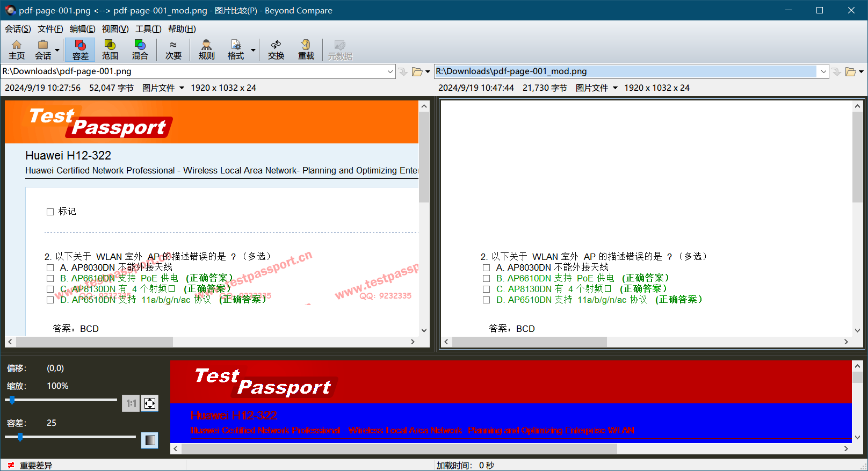Open the 视图(V) menu

(x=115, y=29)
